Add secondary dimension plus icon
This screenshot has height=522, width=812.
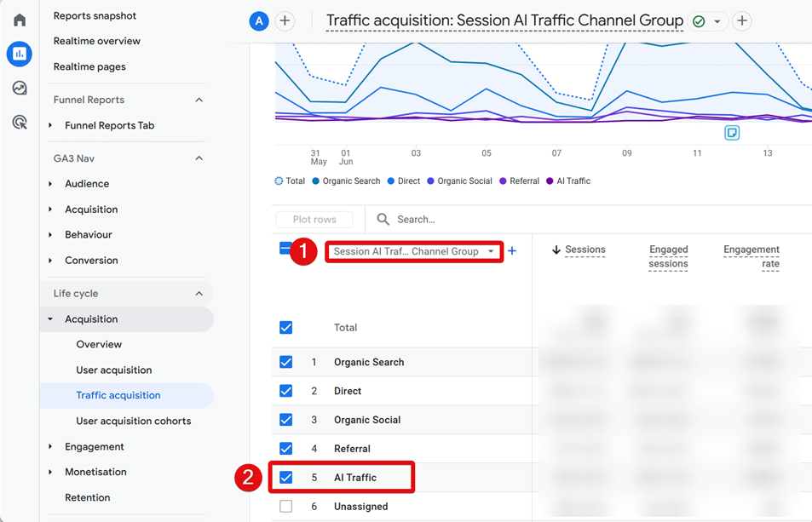pyautogui.click(x=512, y=251)
